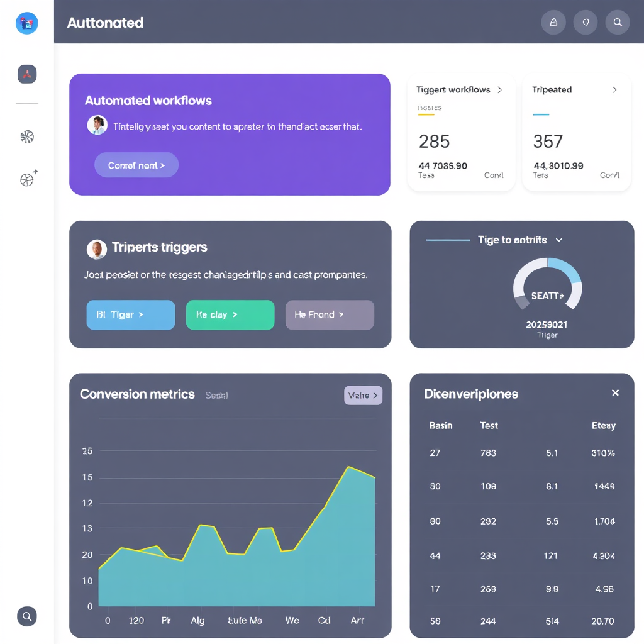Select the top sidebar square icon

click(27, 75)
